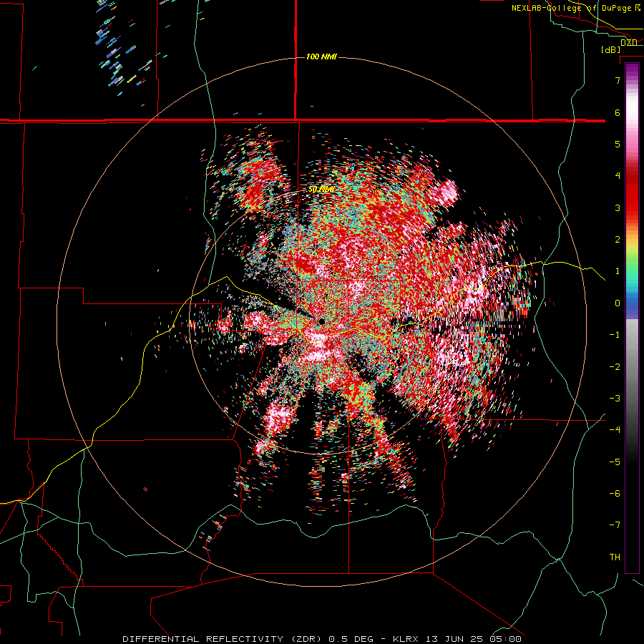Screen dimensions: 644x644
Task: Select the 6 value on the scale
Action: [x=618, y=112]
